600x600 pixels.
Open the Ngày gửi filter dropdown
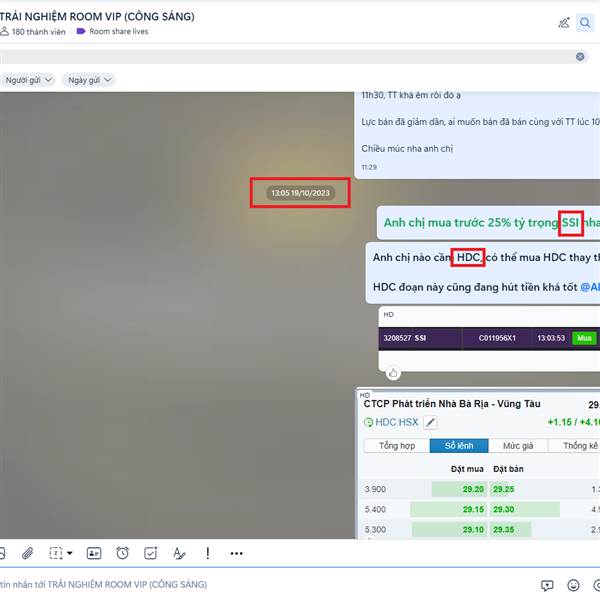pyautogui.click(x=89, y=80)
